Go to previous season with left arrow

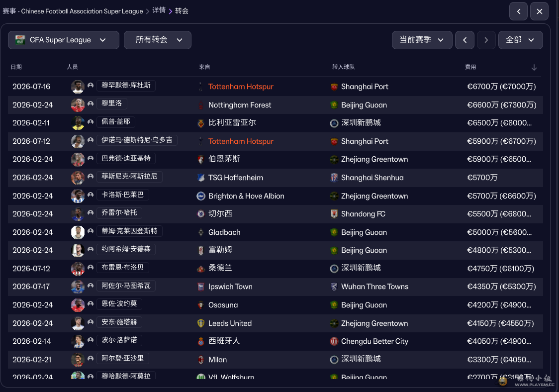(x=465, y=40)
